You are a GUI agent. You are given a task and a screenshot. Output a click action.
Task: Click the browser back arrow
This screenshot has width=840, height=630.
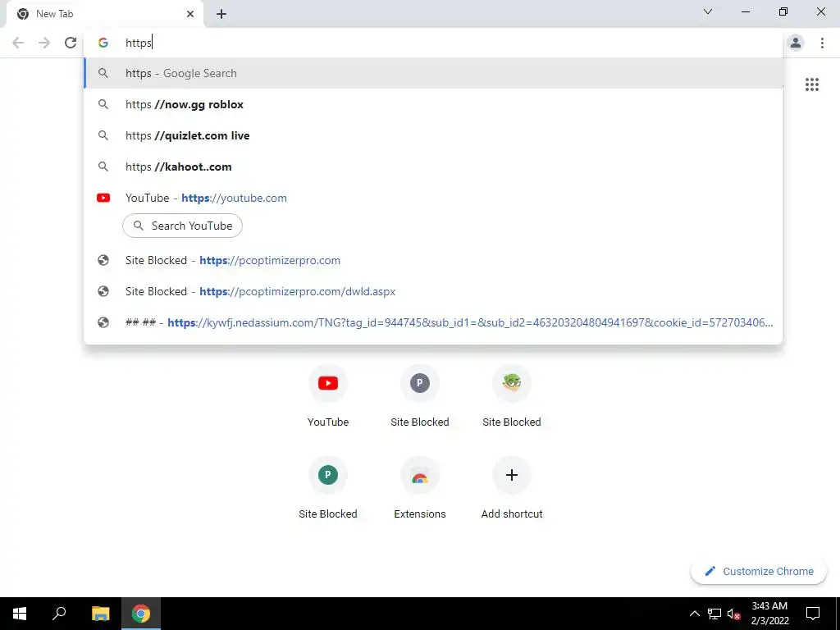coord(18,43)
